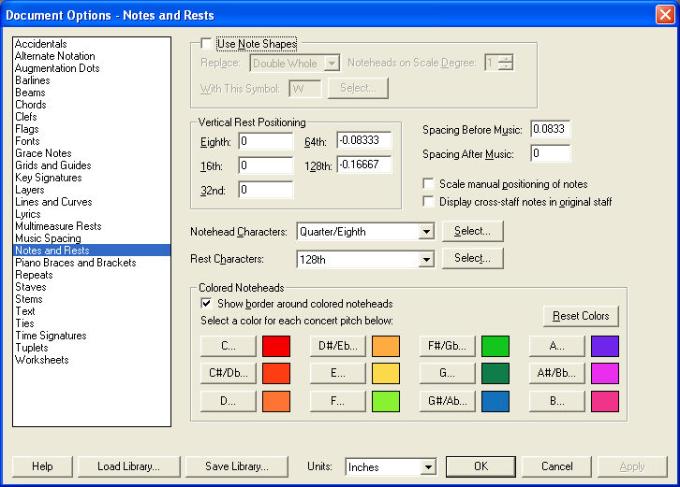
Task: Select Clefs category
Action: 26,117
